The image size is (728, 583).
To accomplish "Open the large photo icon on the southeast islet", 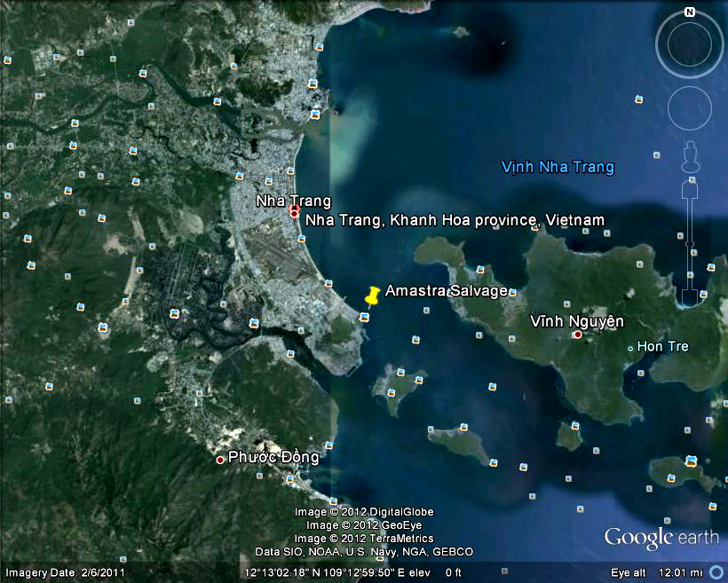I will point(691,461).
